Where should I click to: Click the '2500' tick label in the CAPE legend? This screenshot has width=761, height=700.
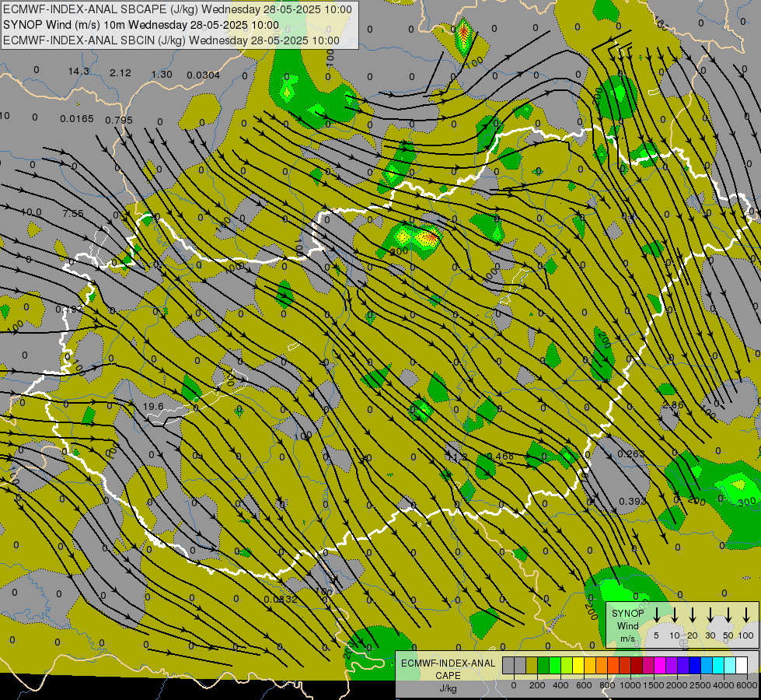701,685
